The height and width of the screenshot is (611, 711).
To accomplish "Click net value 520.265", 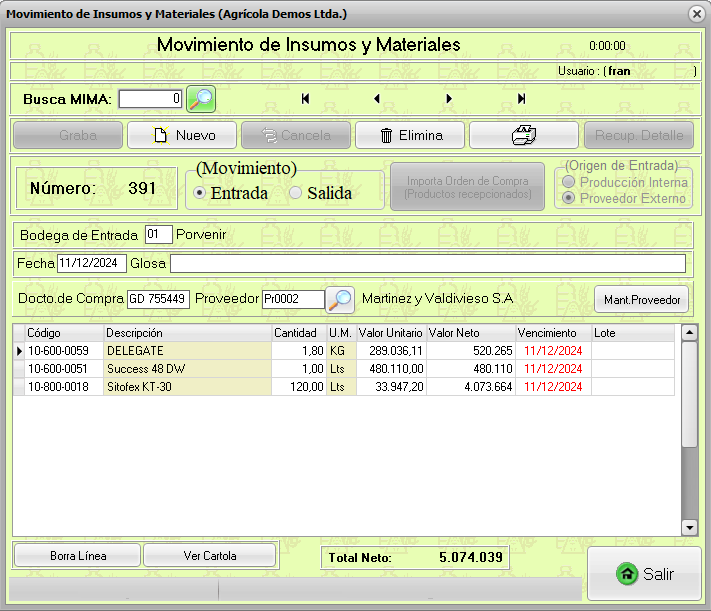I will [x=471, y=351].
